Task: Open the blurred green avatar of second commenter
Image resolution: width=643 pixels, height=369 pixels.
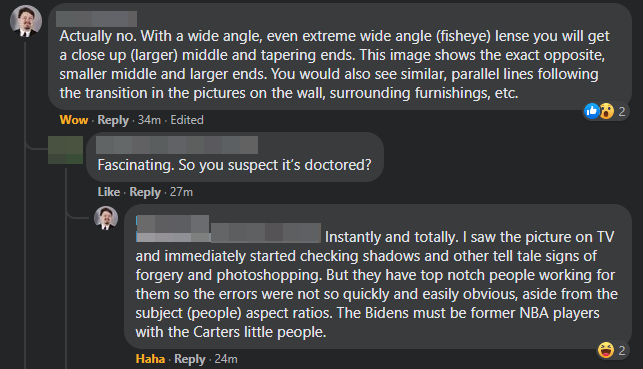Action: point(66,150)
